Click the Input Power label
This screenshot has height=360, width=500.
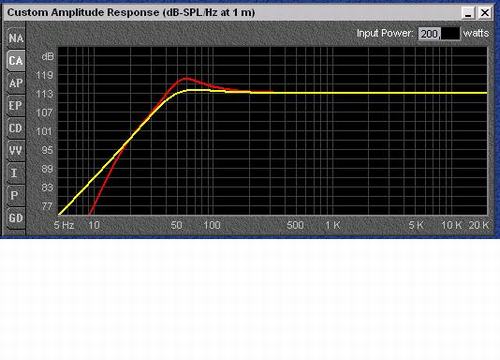point(385,33)
